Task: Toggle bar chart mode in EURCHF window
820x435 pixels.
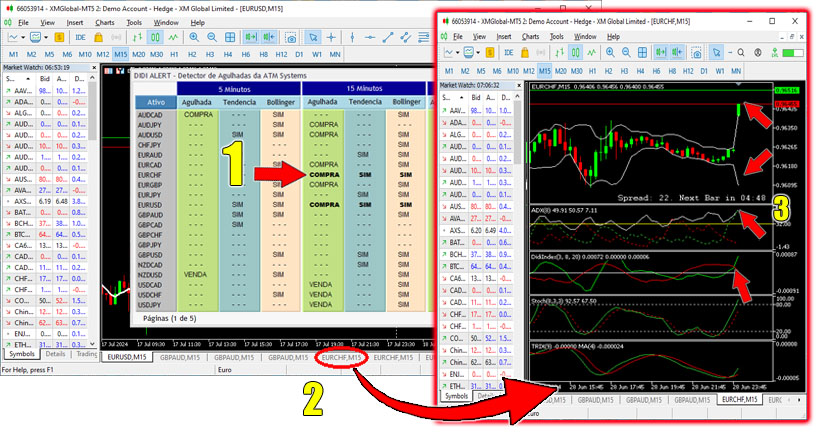Action: click(560, 52)
